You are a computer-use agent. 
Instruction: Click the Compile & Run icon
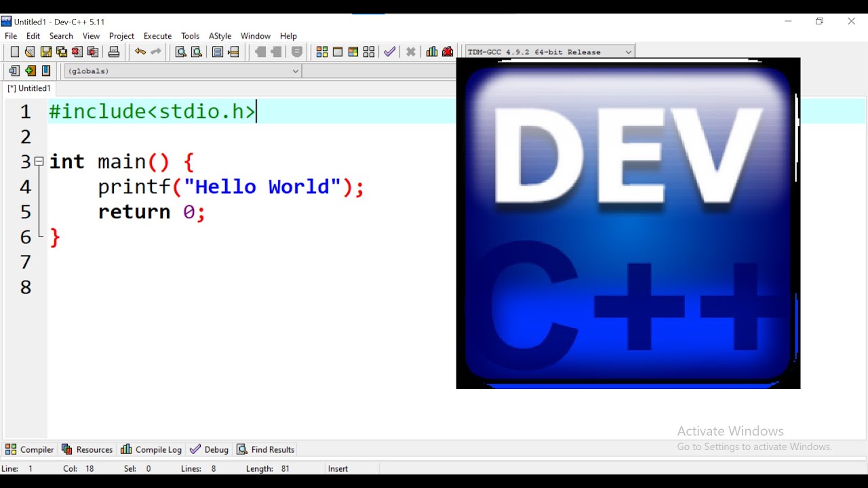point(353,52)
